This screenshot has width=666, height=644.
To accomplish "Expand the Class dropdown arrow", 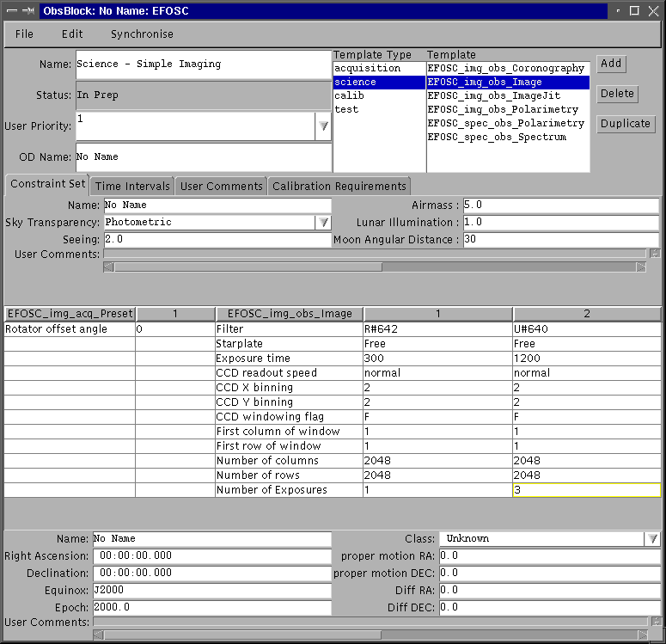I will (653, 539).
